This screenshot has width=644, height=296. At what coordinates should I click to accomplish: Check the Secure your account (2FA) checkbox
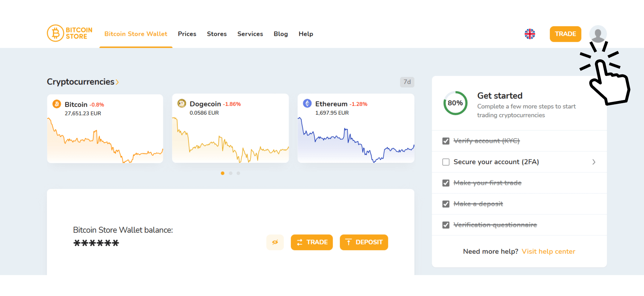point(445,162)
